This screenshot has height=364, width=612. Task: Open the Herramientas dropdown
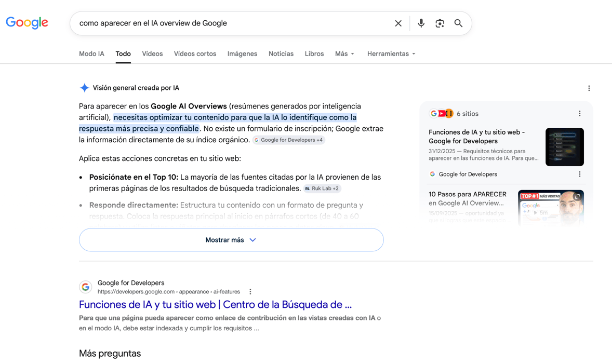pyautogui.click(x=391, y=54)
